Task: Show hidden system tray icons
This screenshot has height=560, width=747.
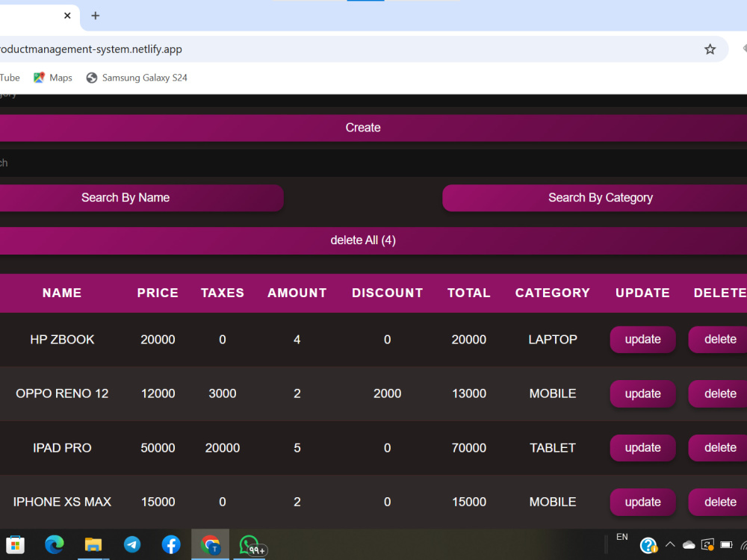Action: tap(670, 545)
